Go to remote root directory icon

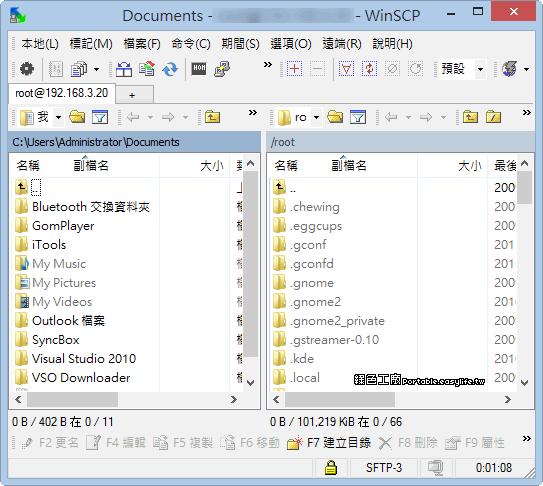(493, 117)
